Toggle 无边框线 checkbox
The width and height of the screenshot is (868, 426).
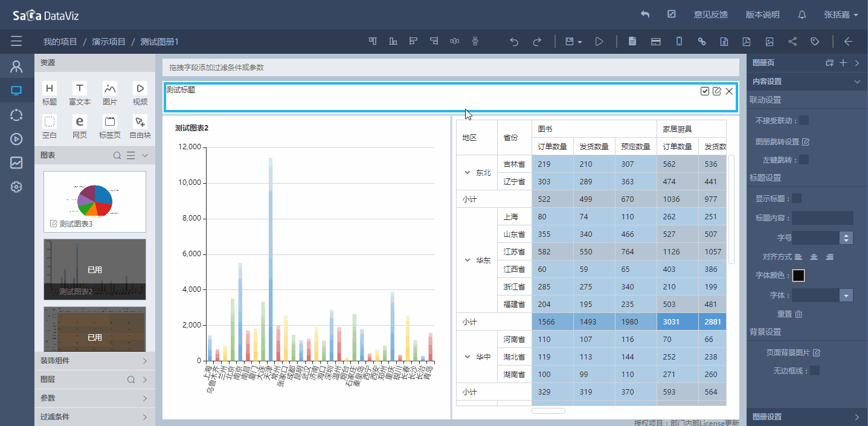(815, 370)
